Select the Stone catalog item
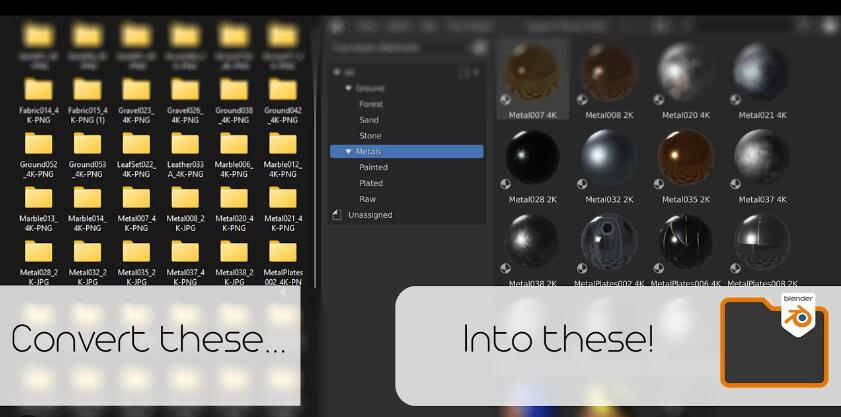 coord(370,136)
